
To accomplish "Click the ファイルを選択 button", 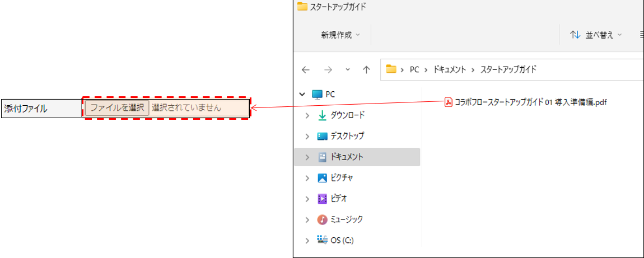I will click(x=117, y=108).
